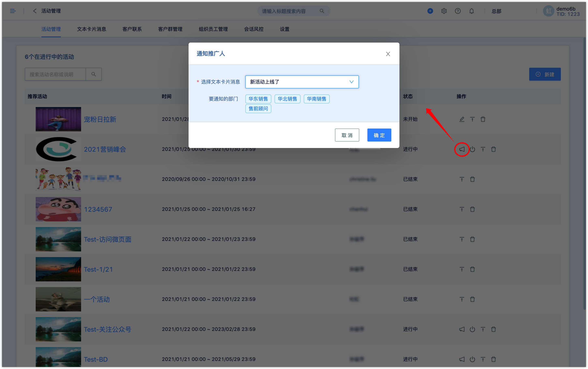Stop the 2021营销峰会 activity with the power icon
Screen dimensions: 588x369
[472, 149]
